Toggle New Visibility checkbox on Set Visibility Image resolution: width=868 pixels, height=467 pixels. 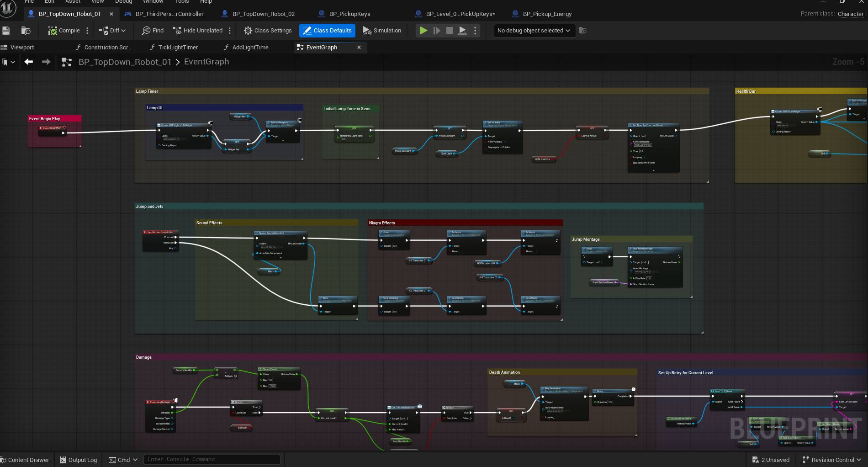(x=504, y=142)
